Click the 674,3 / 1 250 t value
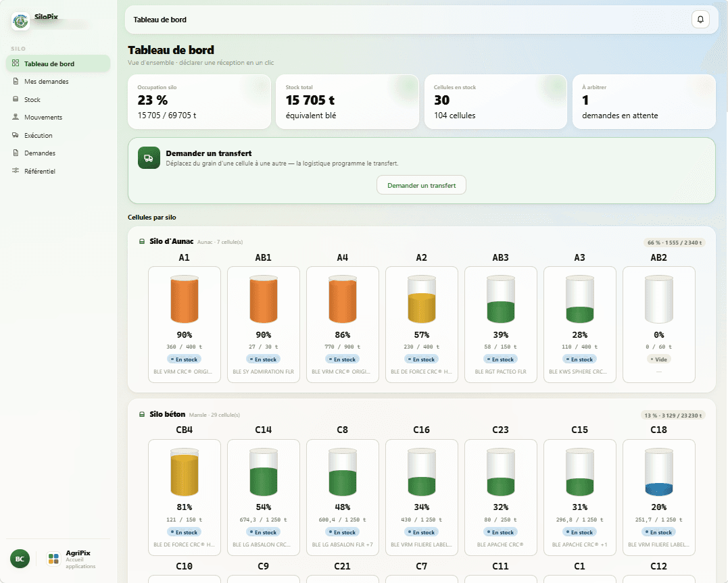 tap(263, 520)
